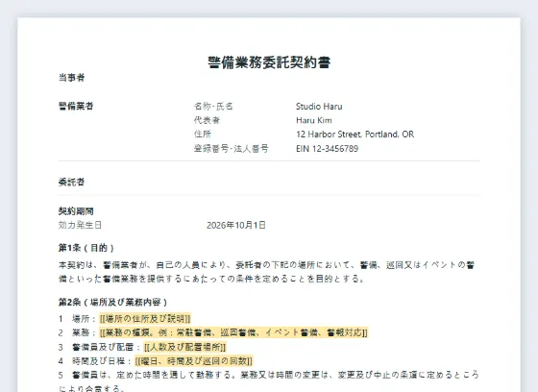Click the 名称·氏名 field label

pos(213,107)
